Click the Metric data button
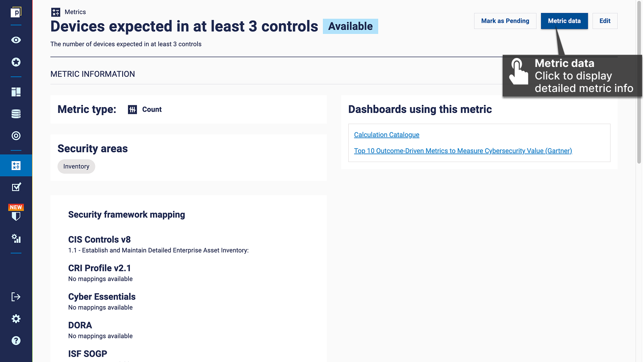The image size is (644, 362). pos(564,21)
